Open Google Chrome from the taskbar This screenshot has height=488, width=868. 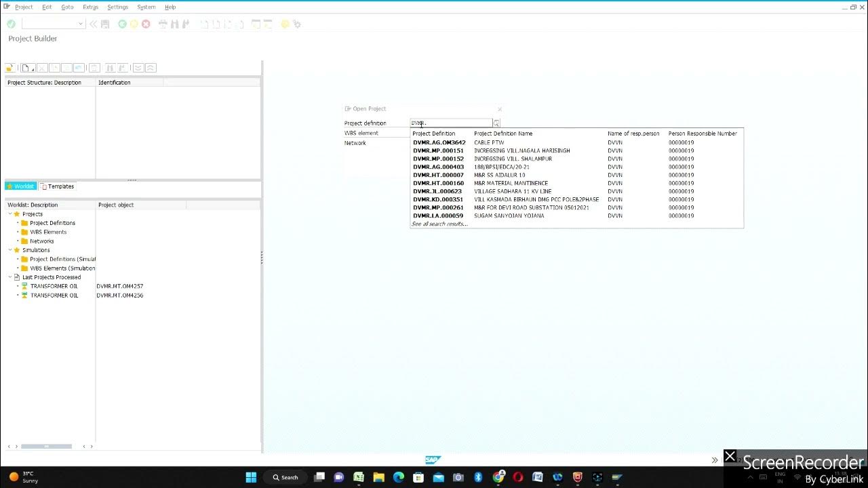[498, 477]
